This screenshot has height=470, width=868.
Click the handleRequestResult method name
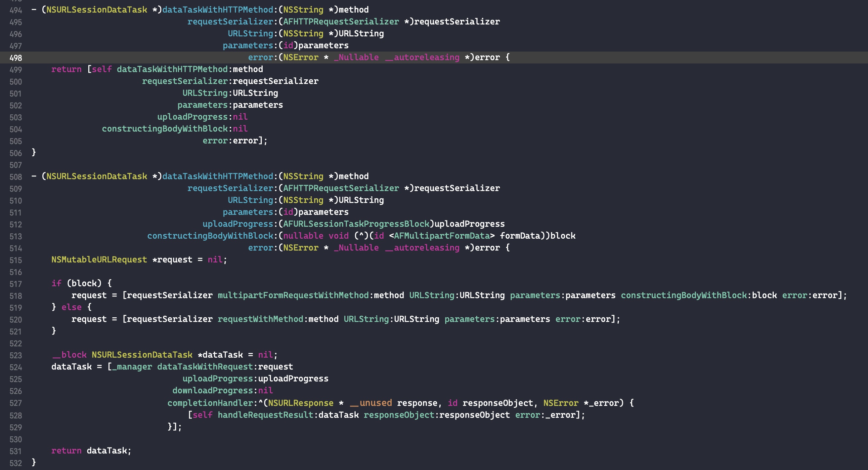(265, 415)
